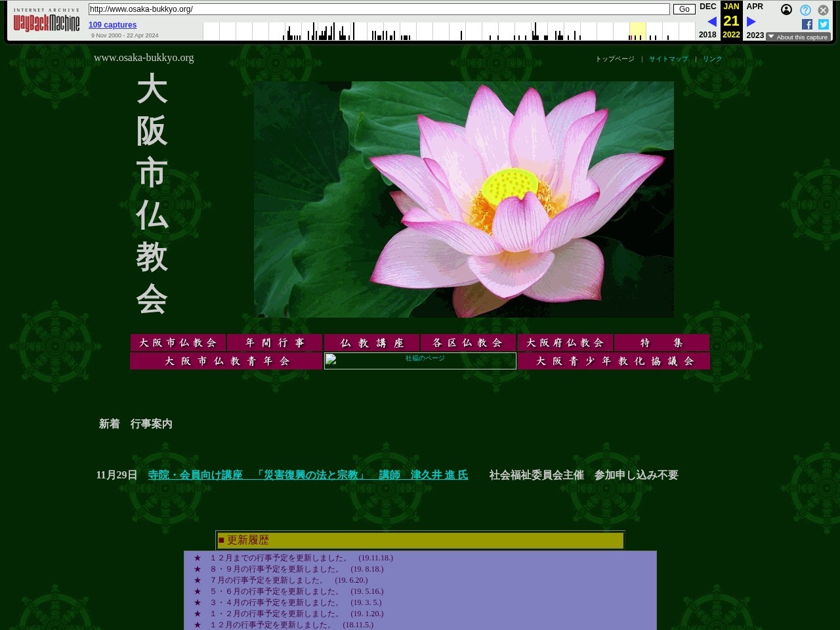Expand the About this capture dropdown
Image resolution: width=840 pixels, height=630 pixels.
tap(798, 37)
